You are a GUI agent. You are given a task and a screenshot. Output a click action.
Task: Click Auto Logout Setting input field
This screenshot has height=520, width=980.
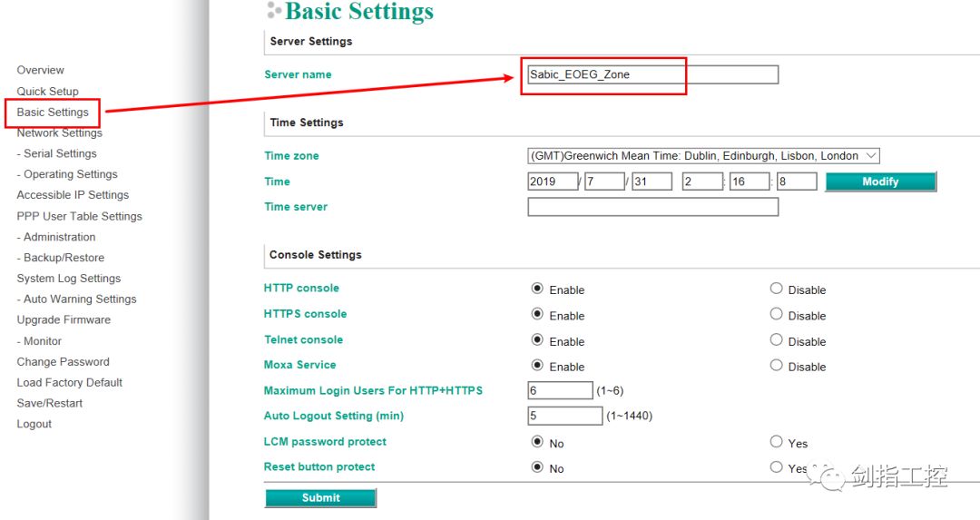pos(565,416)
